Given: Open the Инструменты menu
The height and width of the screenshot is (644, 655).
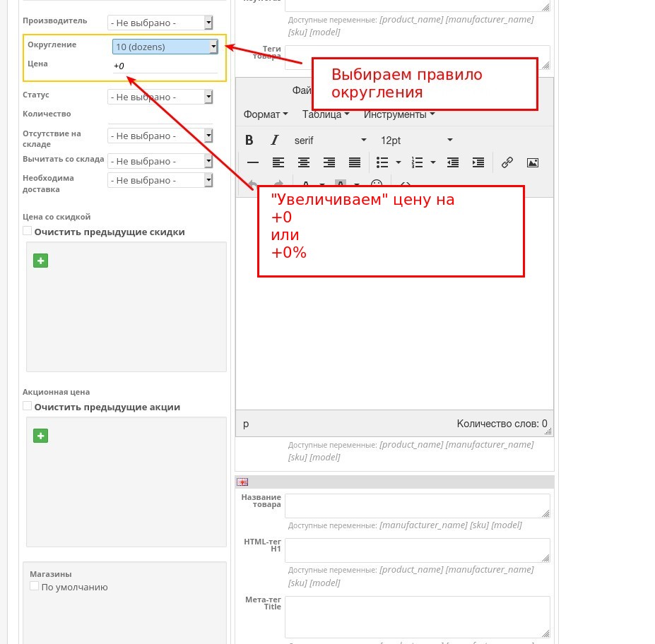Looking at the screenshot, I should click(396, 114).
